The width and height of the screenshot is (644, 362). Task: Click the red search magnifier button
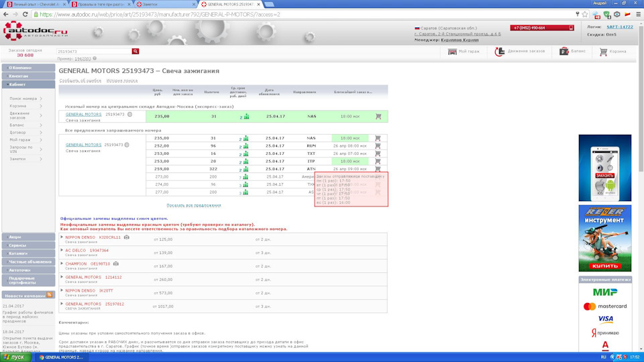coord(135,51)
